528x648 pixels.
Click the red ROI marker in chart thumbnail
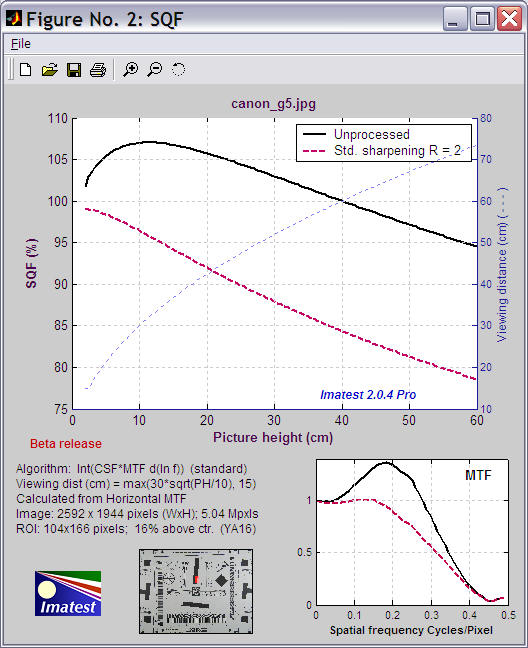click(x=197, y=579)
